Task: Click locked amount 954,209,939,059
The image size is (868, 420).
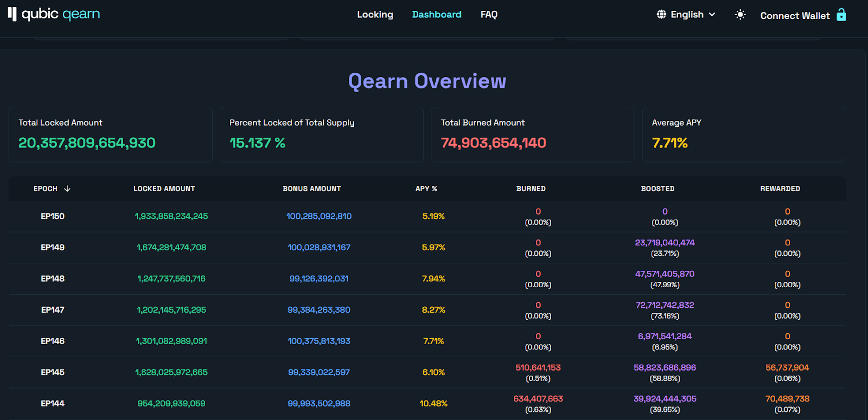Action: coord(171,403)
